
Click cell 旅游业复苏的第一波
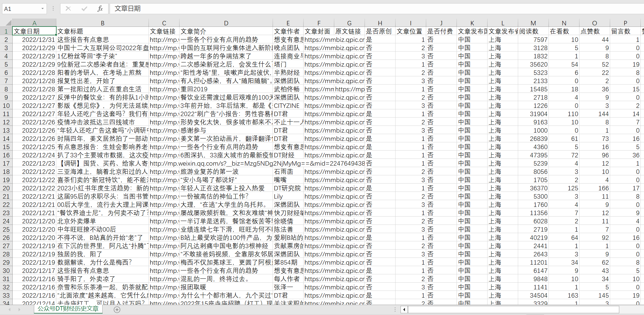coord(226,171)
